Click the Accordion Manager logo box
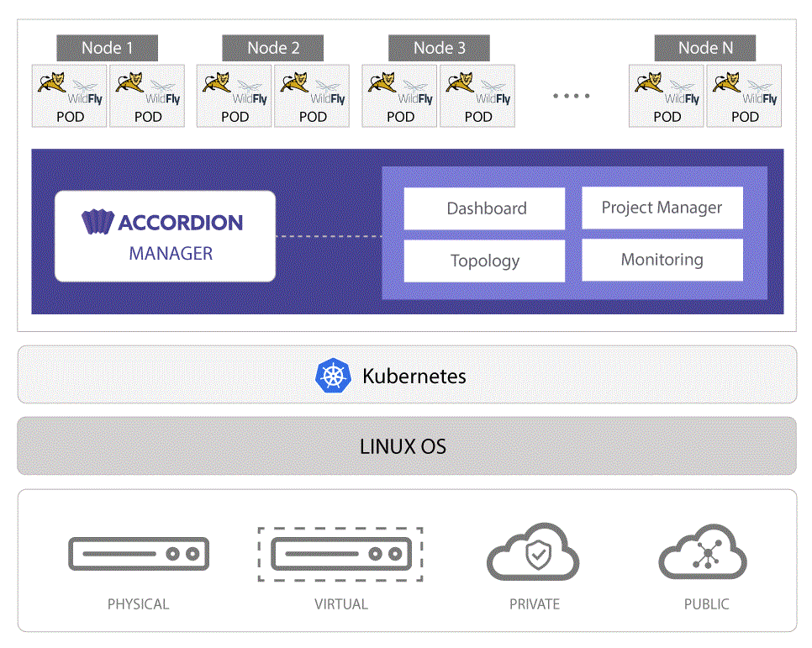 click(x=166, y=236)
